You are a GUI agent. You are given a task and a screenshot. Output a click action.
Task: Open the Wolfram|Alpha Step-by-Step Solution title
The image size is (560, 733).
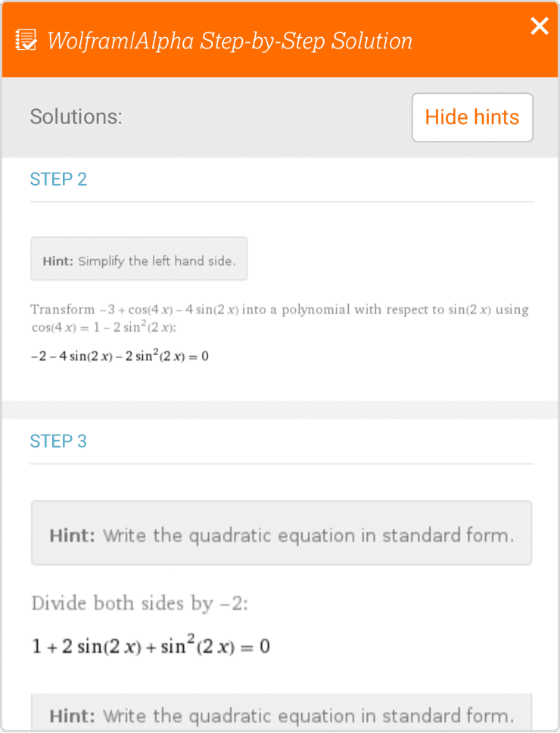click(229, 41)
